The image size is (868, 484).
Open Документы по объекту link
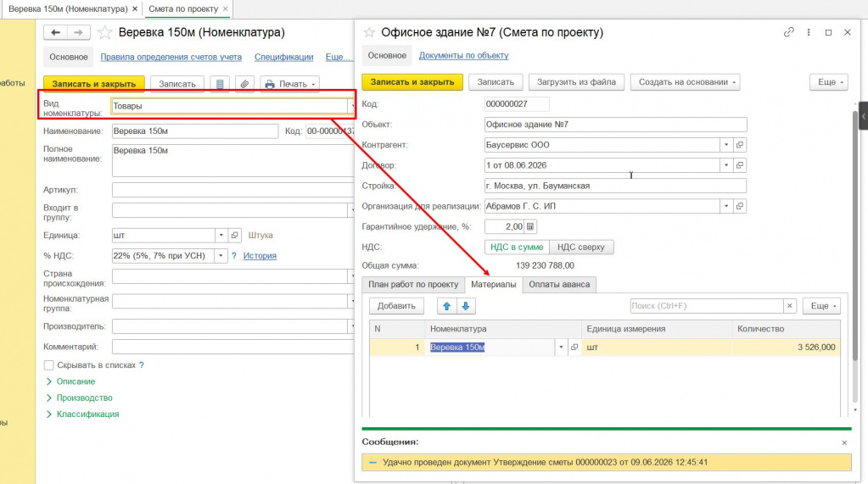point(463,55)
